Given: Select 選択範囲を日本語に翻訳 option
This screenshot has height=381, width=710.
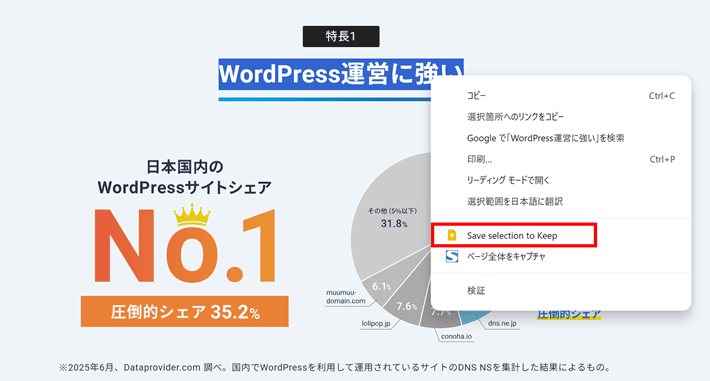Looking at the screenshot, I should [561, 201].
